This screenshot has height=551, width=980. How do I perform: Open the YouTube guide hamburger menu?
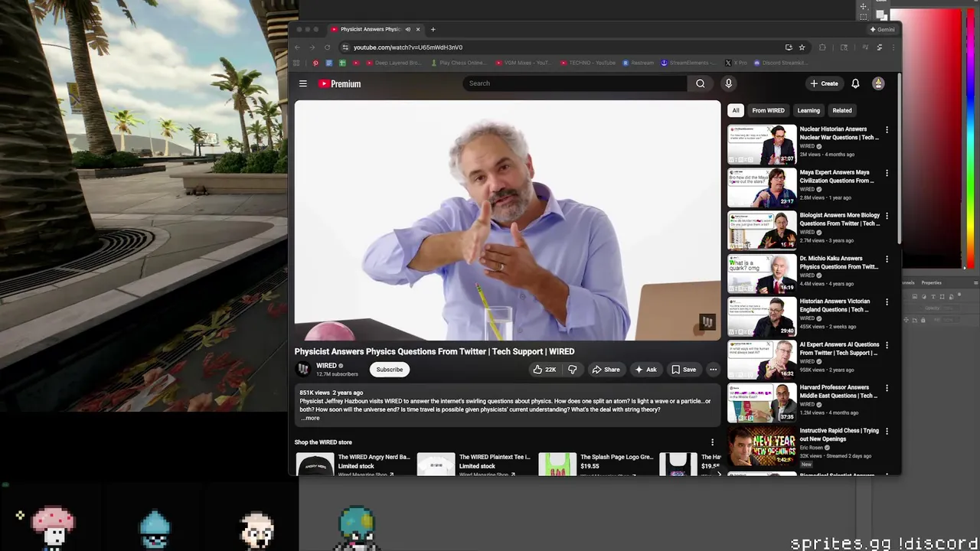[x=303, y=83]
